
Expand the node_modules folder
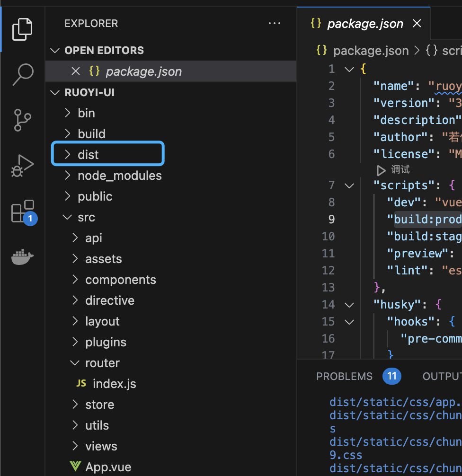[x=119, y=176]
